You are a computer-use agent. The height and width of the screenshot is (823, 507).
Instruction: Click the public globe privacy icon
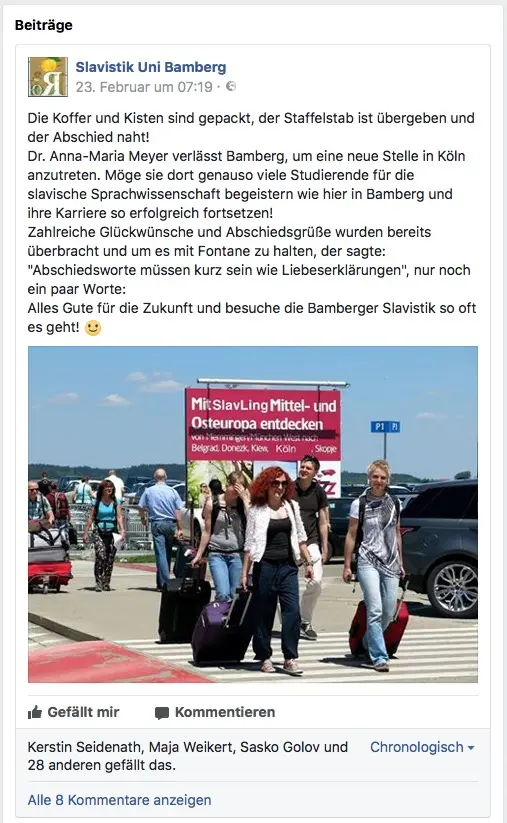(x=231, y=86)
